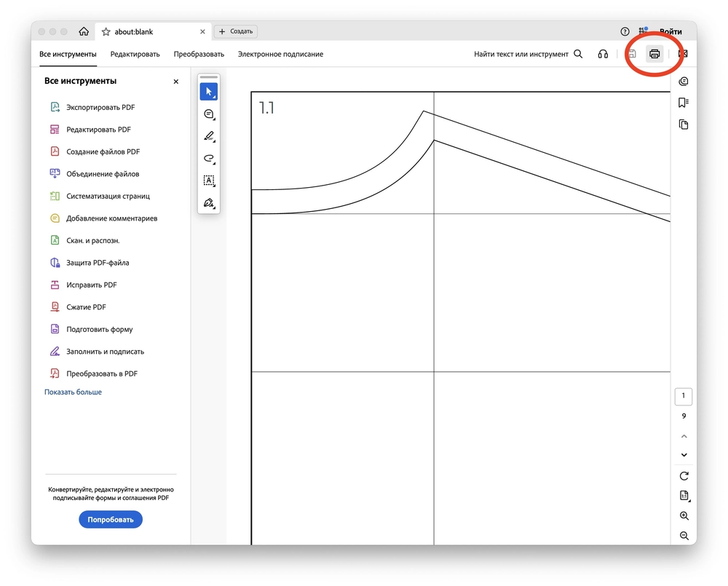Click the Показать больше link
The height and width of the screenshot is (586, 728).
pos(73,392)
